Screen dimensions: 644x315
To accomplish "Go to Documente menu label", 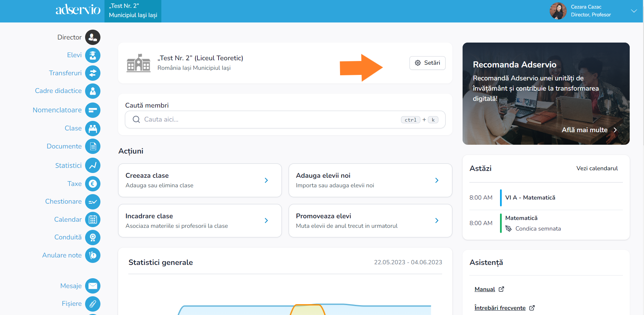I will pyautogui.click(x=64, y=146).
